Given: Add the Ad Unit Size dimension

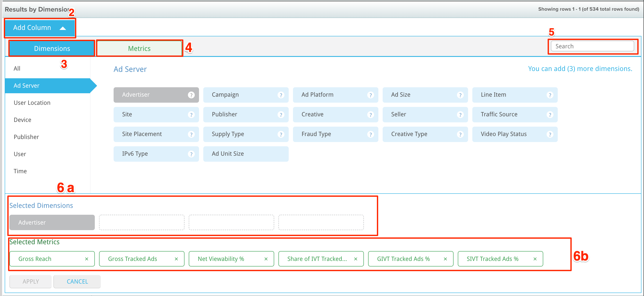Looking at the screenshot, I should click(x=246, y=154).
